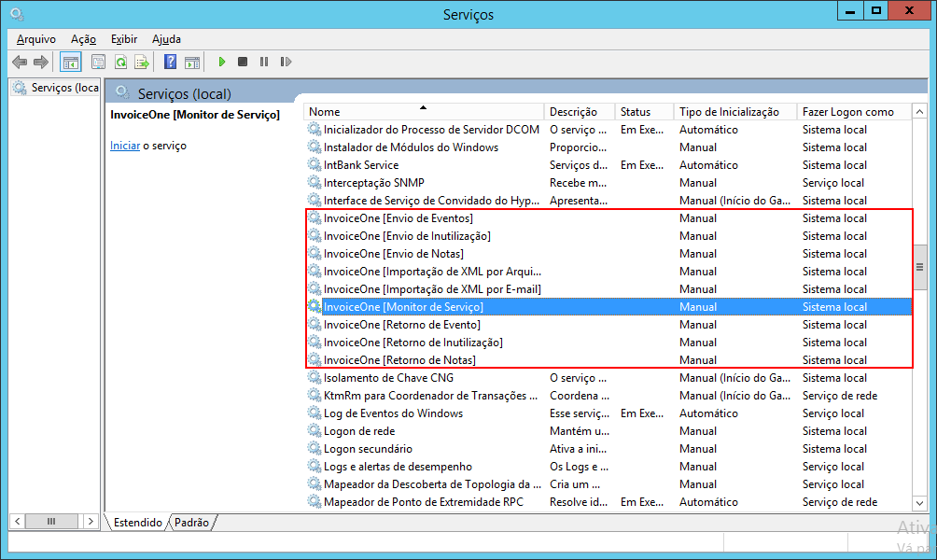This screenshot has height=560, width=937.
Task: Sort by the Descrição column header
Action: tap(580, 112)
